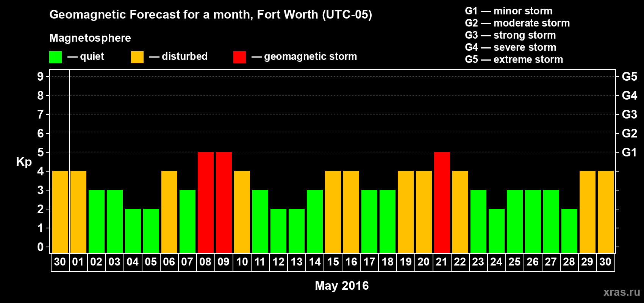This screenshot has height=303, width=644.
Task: Click the orange disturbed legend swatch
Action: click(x=137, y=57)
